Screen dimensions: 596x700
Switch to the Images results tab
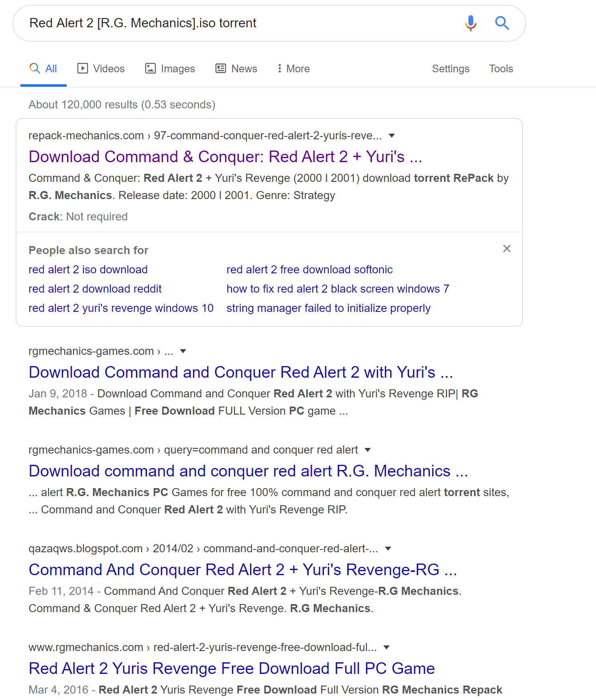coord(170,69)
